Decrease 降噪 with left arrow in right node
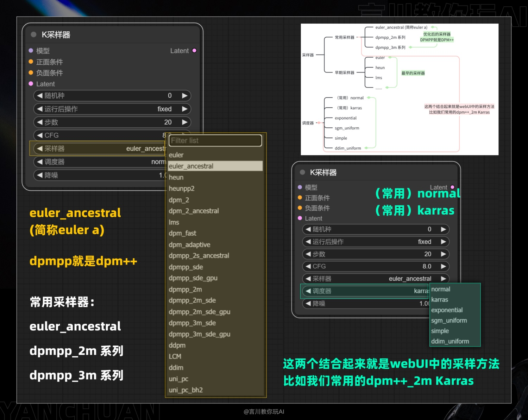The image size is (528, 420). [308, 303]
